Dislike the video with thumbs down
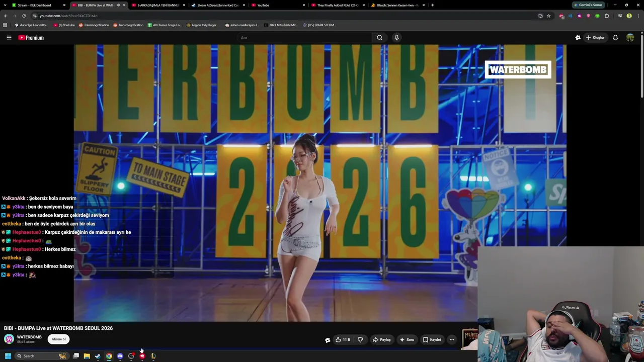This screenshot has height=362, width=644. [360, 340]
